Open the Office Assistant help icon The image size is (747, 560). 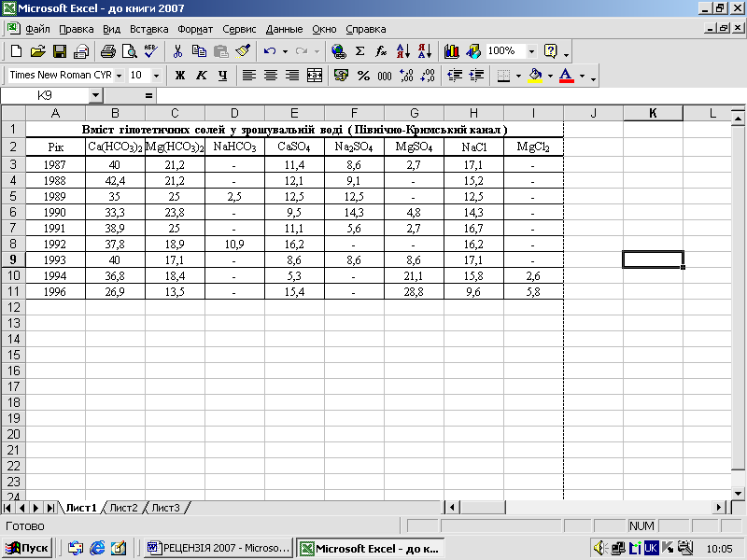[x=550, y=51]
